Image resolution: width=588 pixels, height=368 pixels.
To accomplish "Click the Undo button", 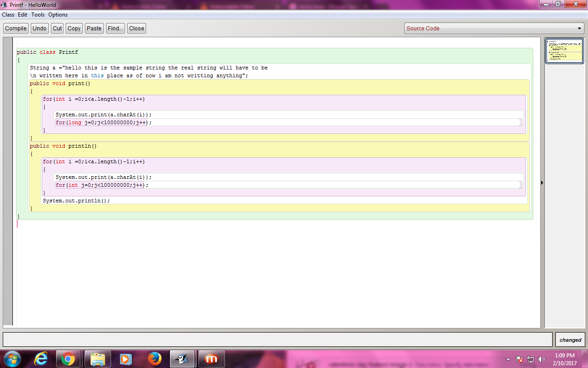I will (x=40, y=28).
